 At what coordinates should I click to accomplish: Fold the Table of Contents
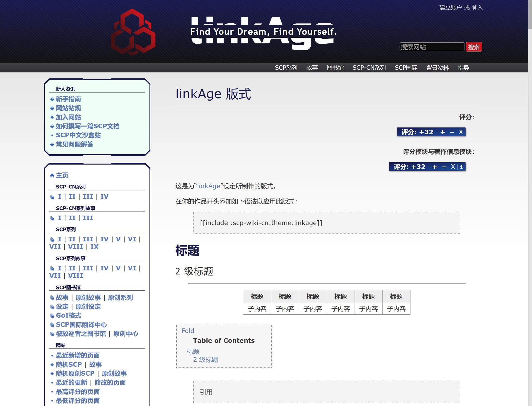pyautogui.click(x=188, y=331)
